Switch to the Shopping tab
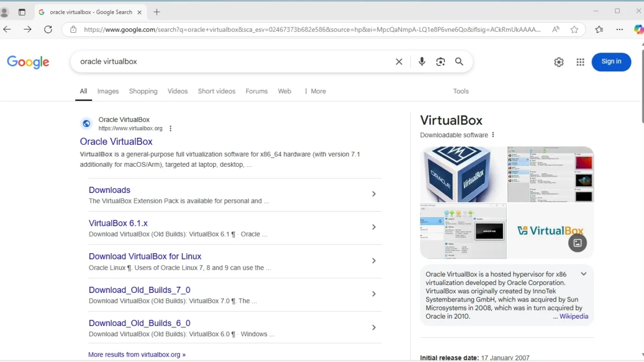This screenshot has height=362, width=644. [x=143, y=91]
